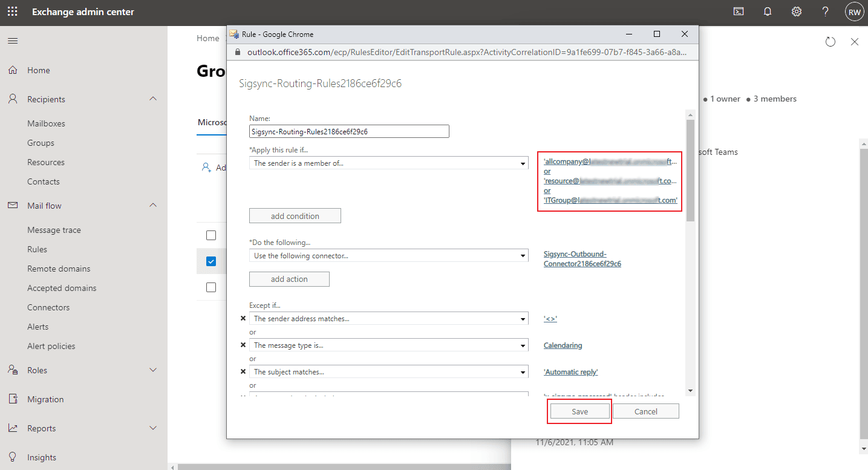Open 'The sender is a member of' dropdown
The height and width of the screenshot is (470, 868).
388,163
